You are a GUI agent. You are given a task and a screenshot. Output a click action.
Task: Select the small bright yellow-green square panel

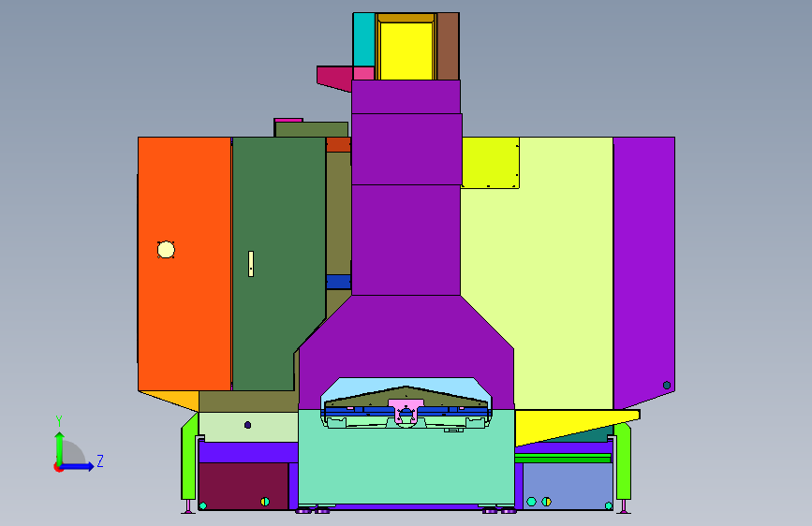pyautogui.click(x=491, y=163)
